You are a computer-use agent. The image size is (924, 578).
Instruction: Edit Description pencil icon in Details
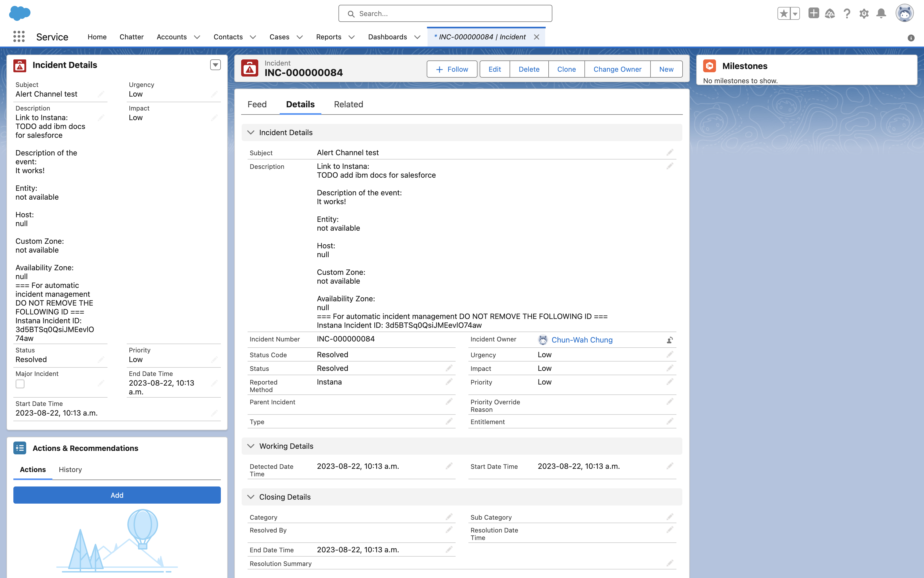tap(670, 166)
